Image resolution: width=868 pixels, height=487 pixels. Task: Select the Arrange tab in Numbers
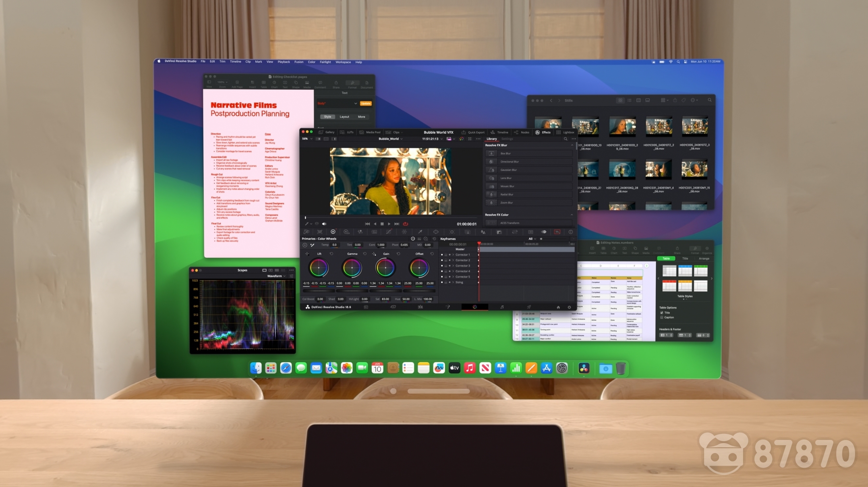704,258
